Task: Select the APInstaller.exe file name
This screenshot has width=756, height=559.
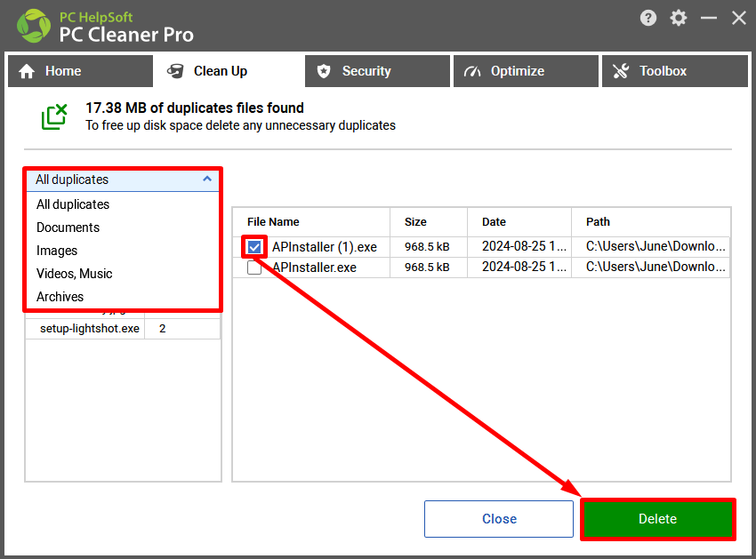Action: click(x=314, y=268)
